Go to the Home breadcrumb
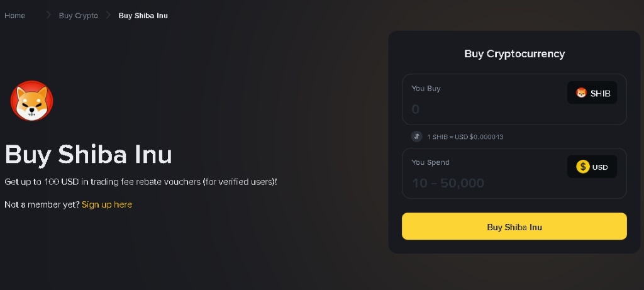Screen dimensions: 644x290 pyautogui.click(x=15, y=15)
